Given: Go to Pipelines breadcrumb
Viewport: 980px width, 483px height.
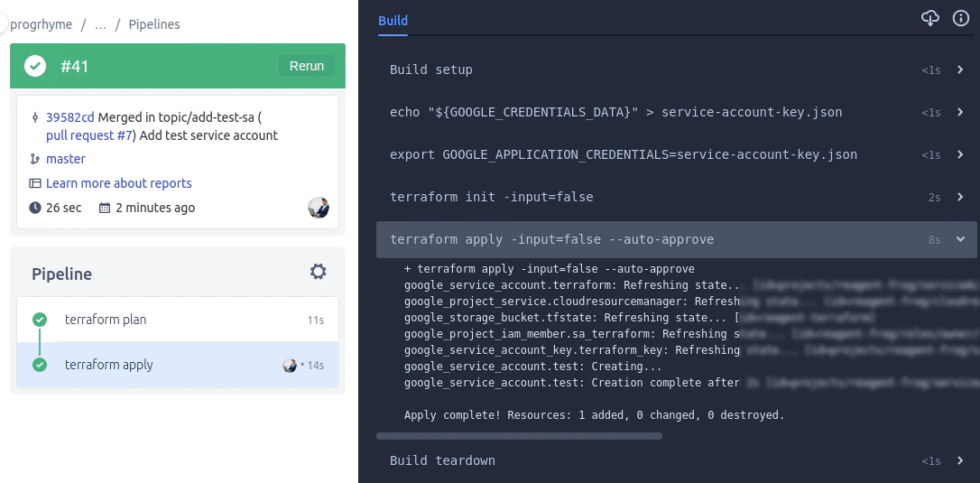Looking at the screenshot, I should coord(154,24).
